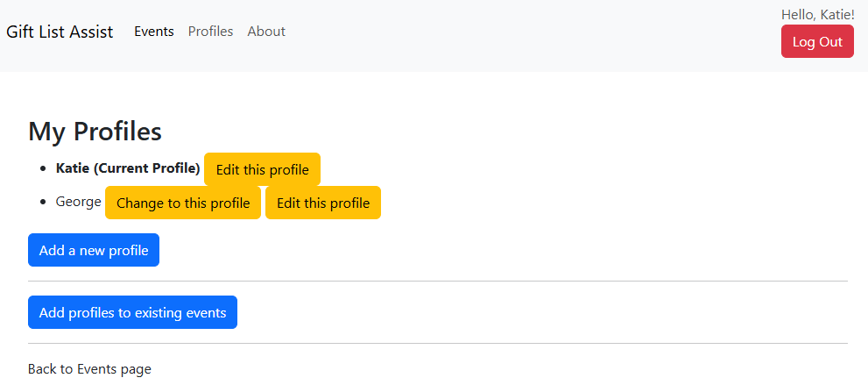
Task: Follow the Back to Events page link
Action: [89, 369]
